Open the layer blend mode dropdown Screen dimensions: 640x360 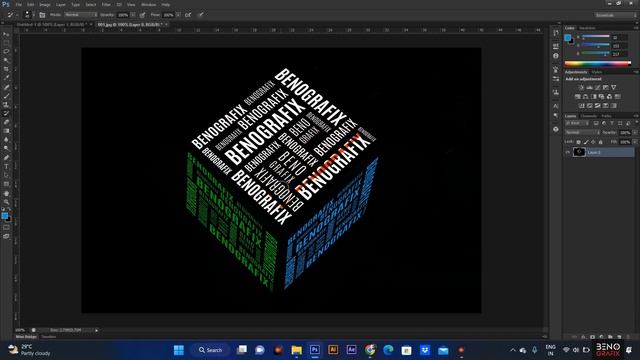(582, 133)
